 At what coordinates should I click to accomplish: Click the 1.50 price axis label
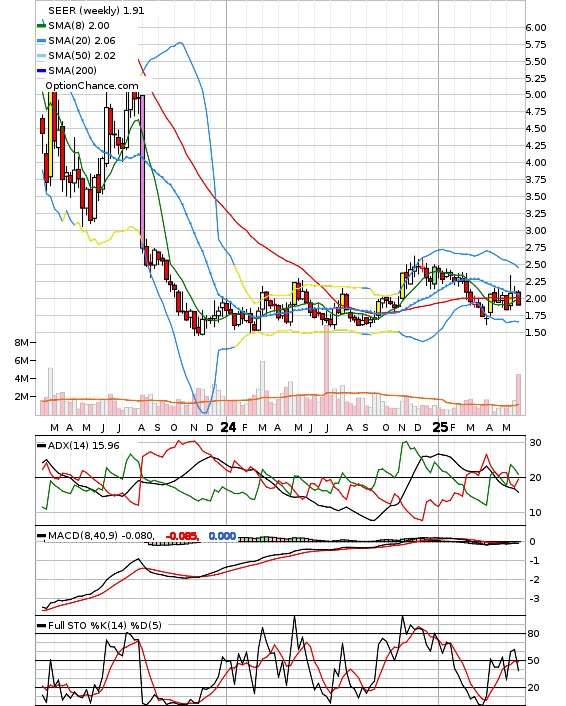click(536, 333)
